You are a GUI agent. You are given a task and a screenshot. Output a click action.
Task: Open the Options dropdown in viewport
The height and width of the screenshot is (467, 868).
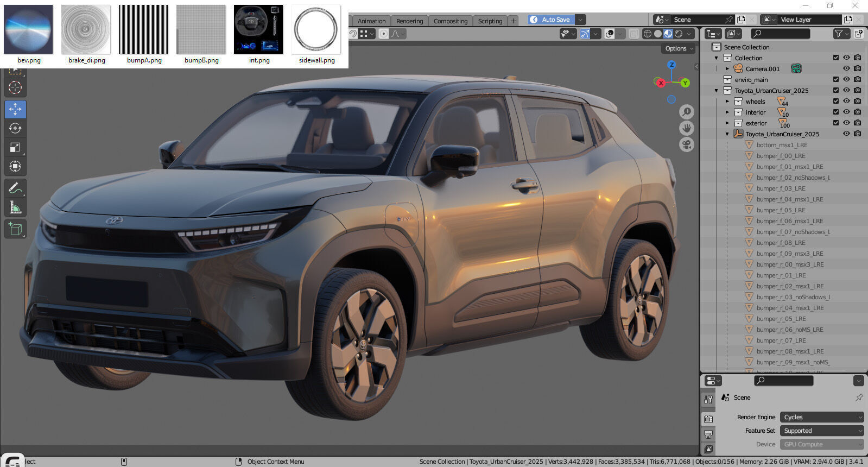pyautogui.click(x=679, y=48)
